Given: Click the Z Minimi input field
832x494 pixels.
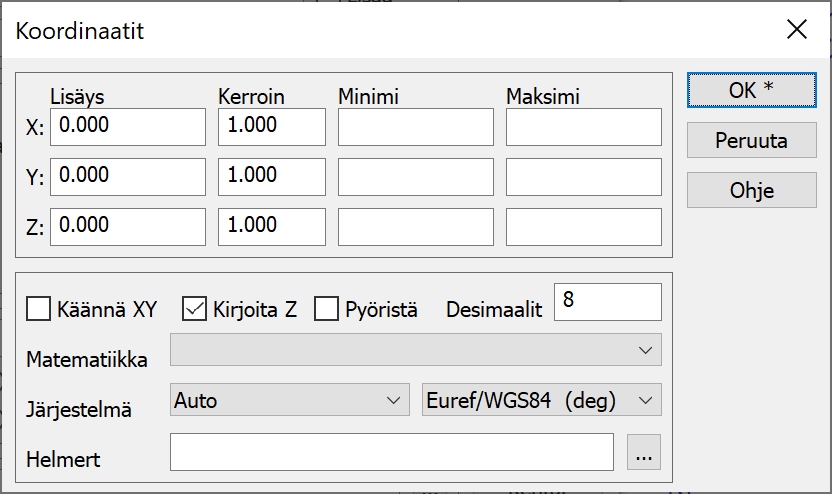Looking at the screenshot, I should tap(415, 227).
